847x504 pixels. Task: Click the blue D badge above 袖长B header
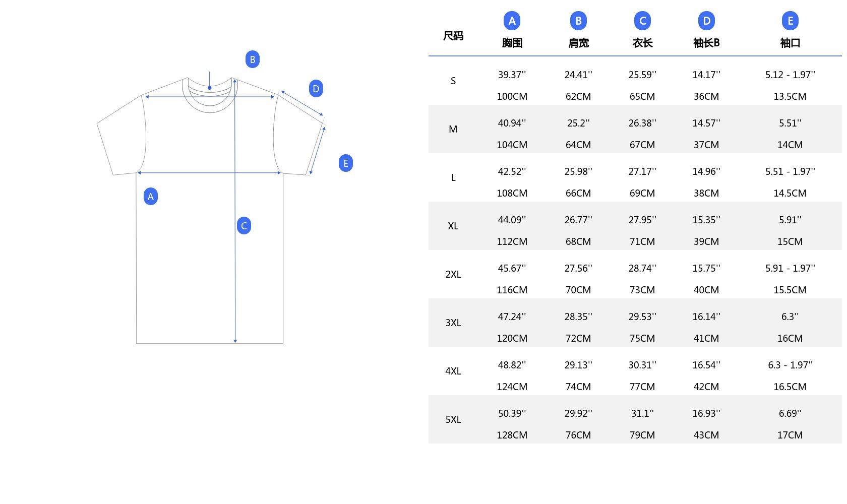[x=706, y=21]
